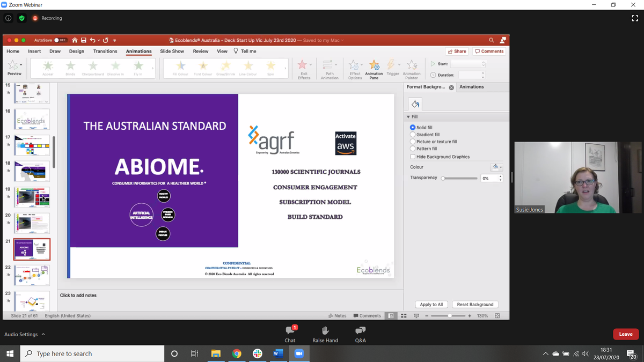Expand the entrance animations gallery arrow
The height and width of the screenshot is (362, 644).
click(x=152, y=68)
